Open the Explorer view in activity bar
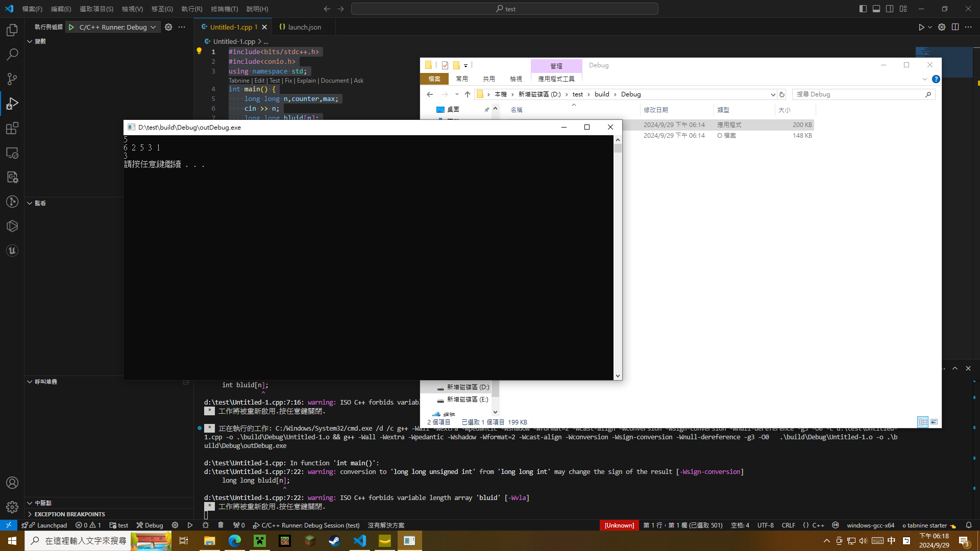This screenshot has height=551, width=980. point(12,30)
